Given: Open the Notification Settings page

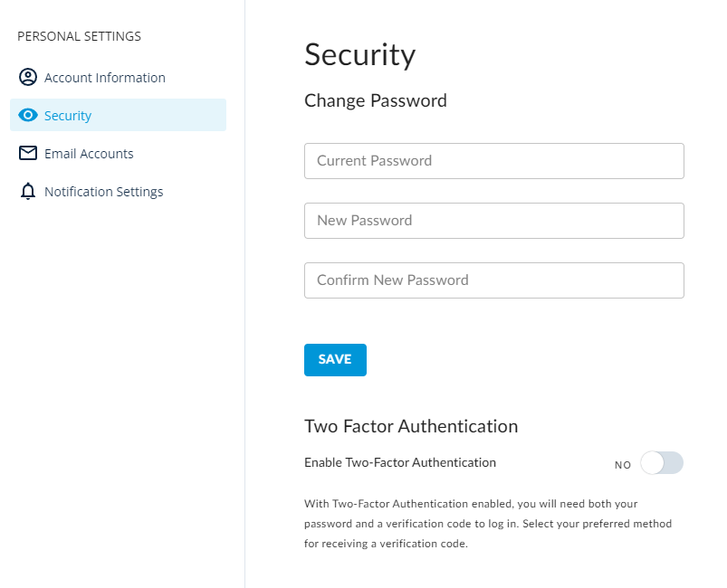Looking at the screenshot, I should (x=103, y=191).
